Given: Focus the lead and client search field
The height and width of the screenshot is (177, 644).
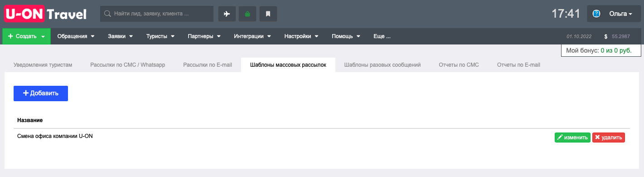Looking at the screenshot, I should pos(157,14).
